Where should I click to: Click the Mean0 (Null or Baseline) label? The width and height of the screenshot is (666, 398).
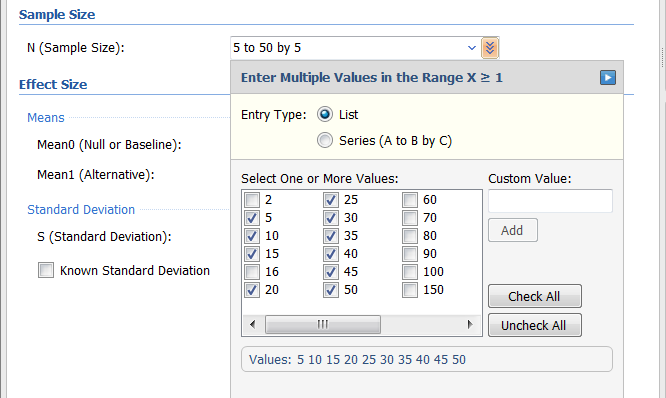tap(109, 145)
